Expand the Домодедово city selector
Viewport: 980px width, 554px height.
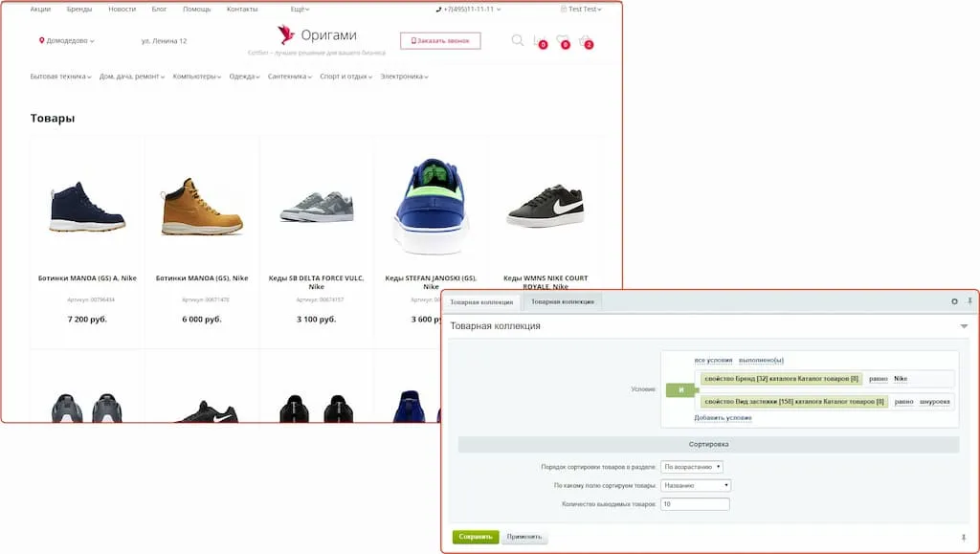pos(67,41)
